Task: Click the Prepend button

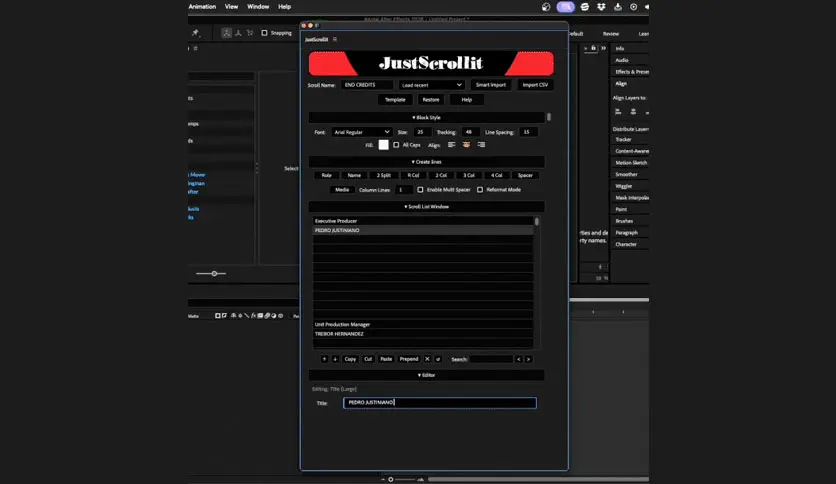Action: [x=409, y=359]
